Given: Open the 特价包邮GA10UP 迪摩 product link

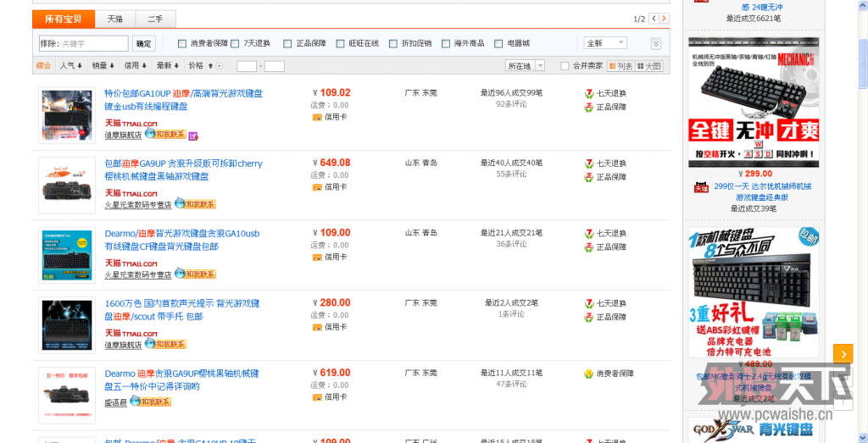Looking at the screenshot, I should [184, 100].
